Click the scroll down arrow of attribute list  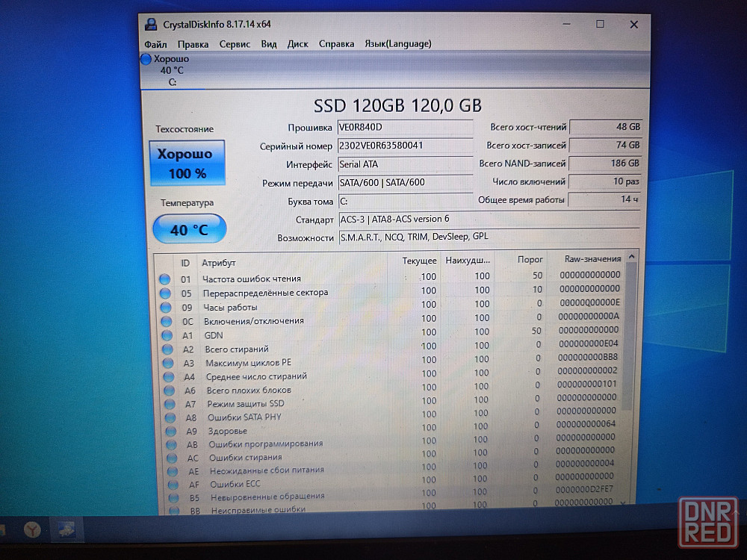point(624,503)
